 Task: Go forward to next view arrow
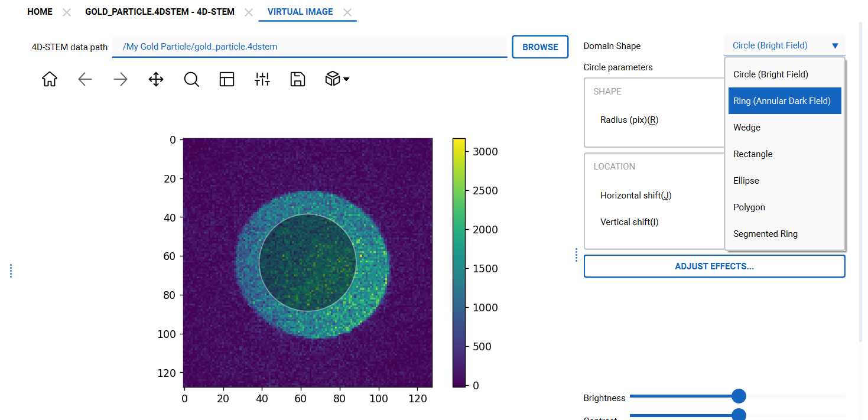pyautogui.click(x=121, y=79)
